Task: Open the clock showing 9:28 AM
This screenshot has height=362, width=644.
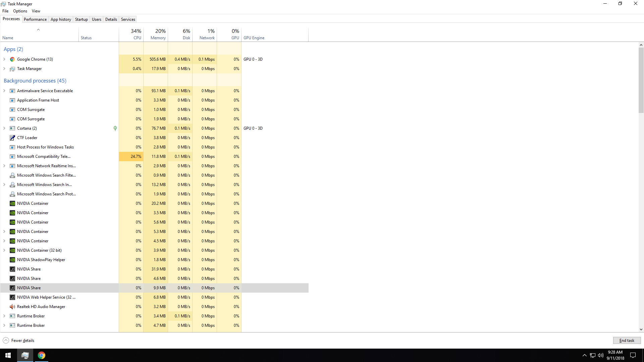Action: click(615, 355)
